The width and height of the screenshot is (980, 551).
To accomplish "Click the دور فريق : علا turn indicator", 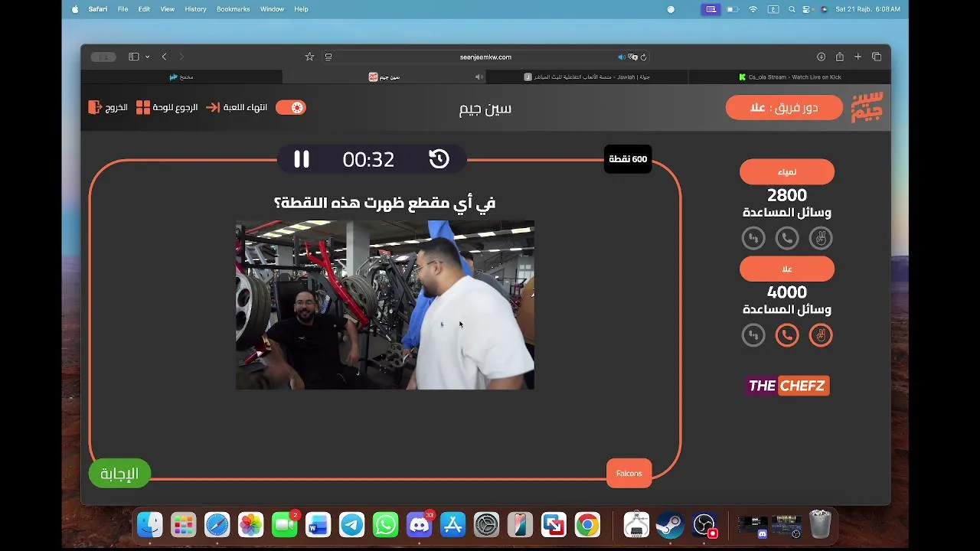I will click(784, 107).
